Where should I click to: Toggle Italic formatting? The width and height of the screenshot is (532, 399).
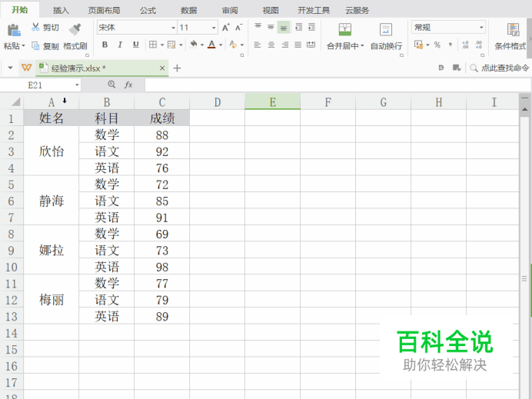[120, 45]
